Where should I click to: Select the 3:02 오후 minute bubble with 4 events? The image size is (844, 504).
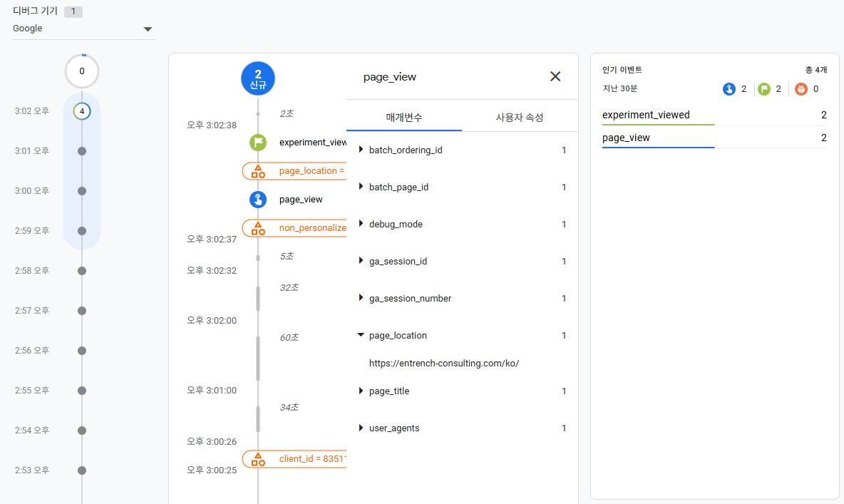click(x=82, y=111)
